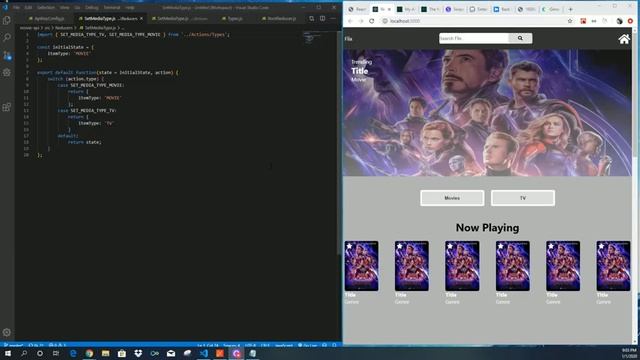Click the TV button
The height and width of the screenshot is (360, 640).
[x=522, y=198]
